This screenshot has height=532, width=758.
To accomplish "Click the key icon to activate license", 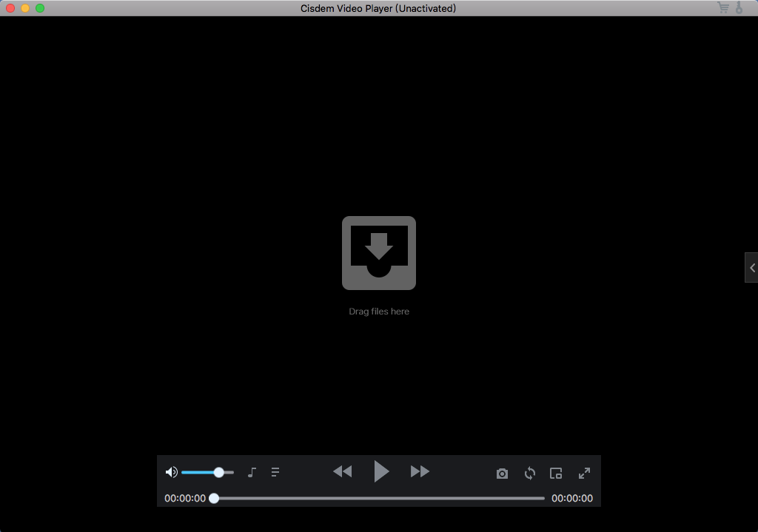I will click(739, 8).
